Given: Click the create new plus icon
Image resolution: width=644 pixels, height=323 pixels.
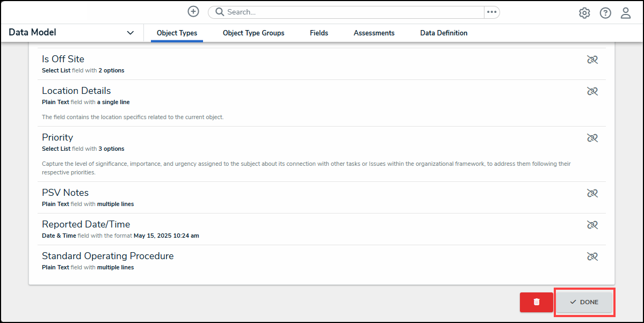Looking at the screenshot, I should [193, 12].
